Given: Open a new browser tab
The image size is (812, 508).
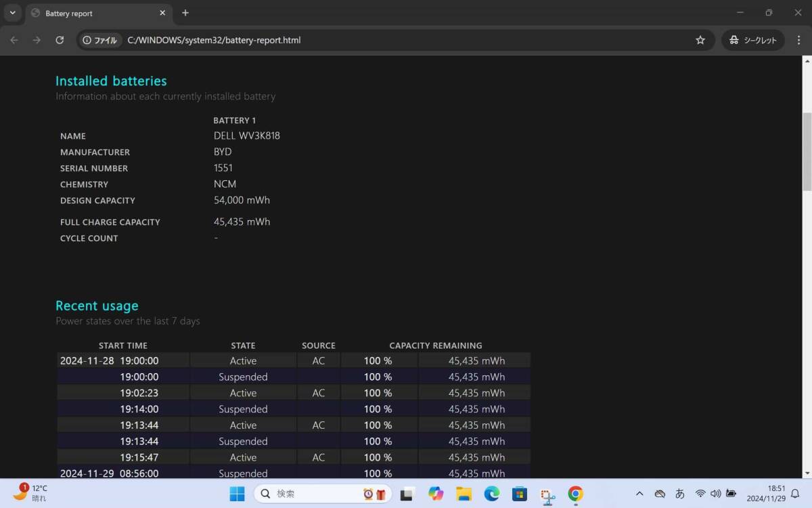Looking at the screenshot, I should pos(185,13).
